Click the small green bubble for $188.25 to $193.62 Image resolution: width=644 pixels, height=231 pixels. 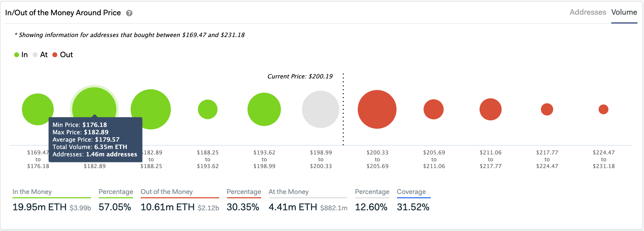(208, 110)
